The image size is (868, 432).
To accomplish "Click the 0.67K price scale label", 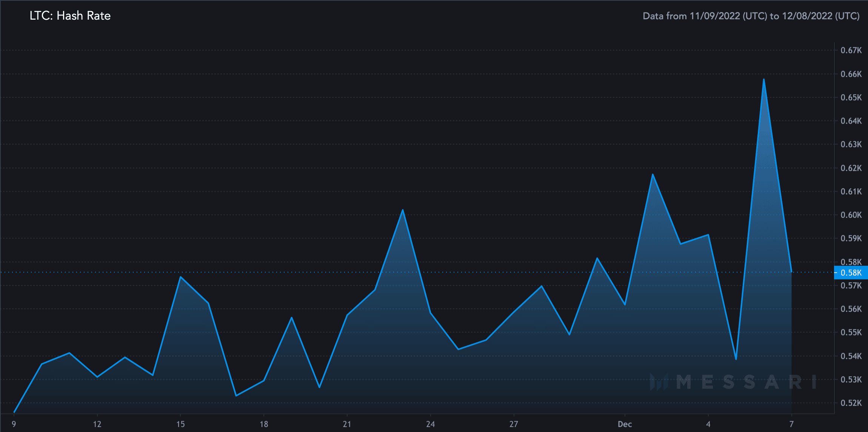I will point(851,50).
